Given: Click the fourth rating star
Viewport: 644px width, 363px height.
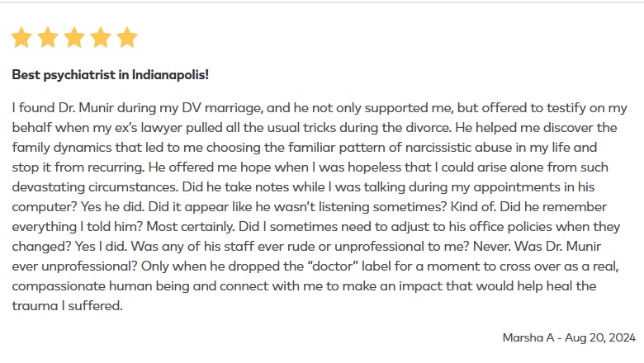Looking at the screenshot, I should pos(101,37).
